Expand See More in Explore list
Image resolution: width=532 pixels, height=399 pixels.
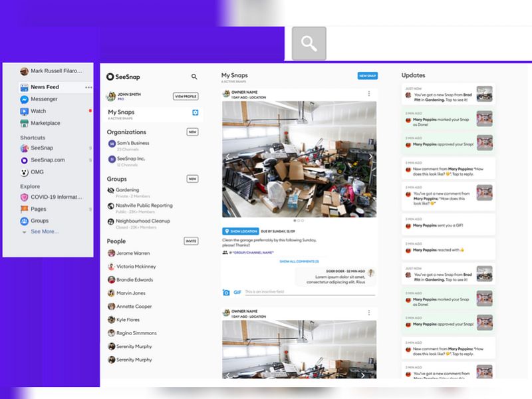click(45, 231)
